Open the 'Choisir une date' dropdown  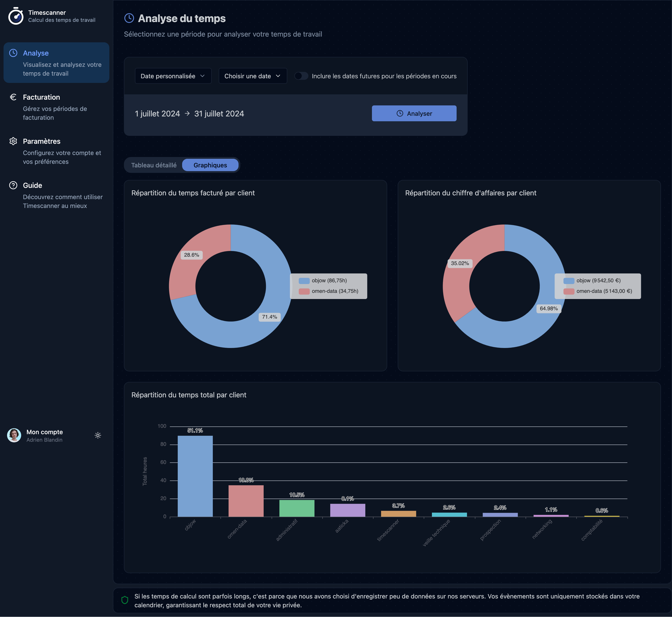tap(252, 76)
